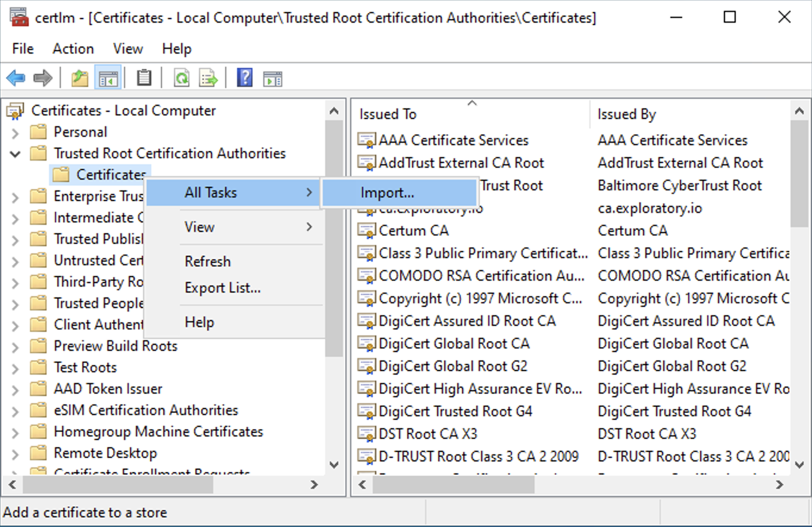Click the Back arrow toolbar icon
The image size is (812, 527).
15,78
